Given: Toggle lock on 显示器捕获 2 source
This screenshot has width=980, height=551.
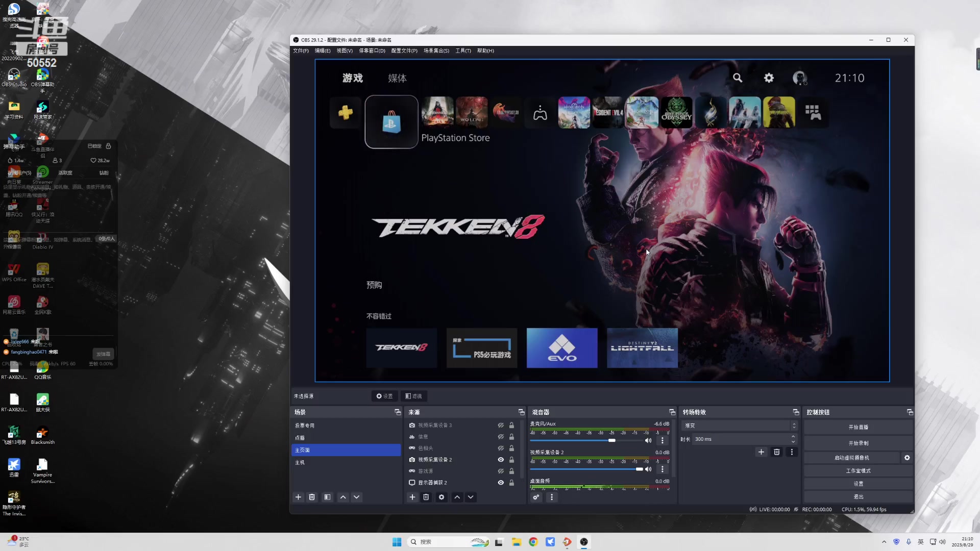Looking at the screenshot, I should tap(511, 483).
